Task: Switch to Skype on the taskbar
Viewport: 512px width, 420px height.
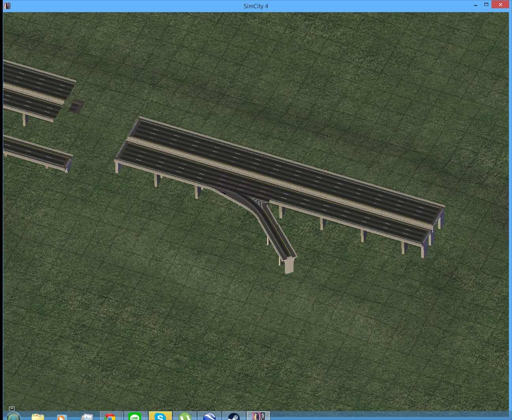Action: (x=160, y=416)
